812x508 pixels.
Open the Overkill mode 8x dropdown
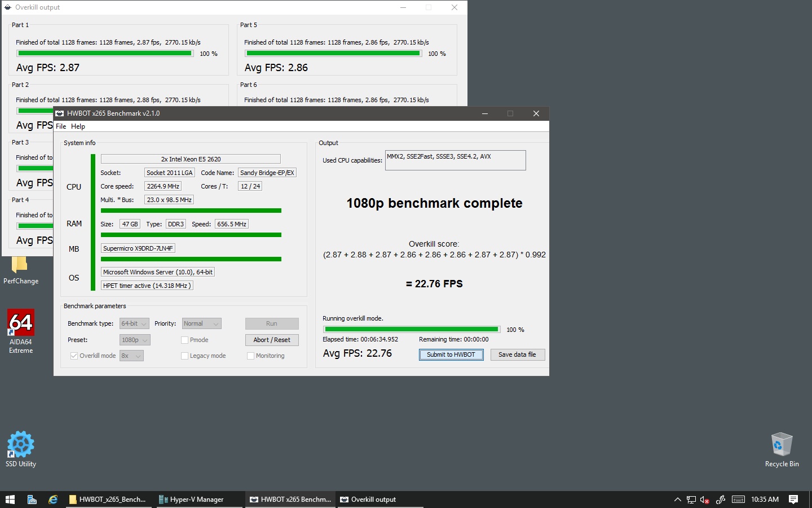tap(131, 356)
